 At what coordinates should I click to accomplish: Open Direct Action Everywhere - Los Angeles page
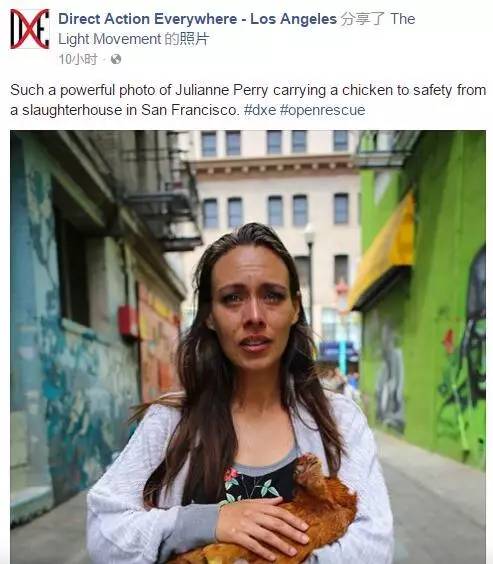197,19
